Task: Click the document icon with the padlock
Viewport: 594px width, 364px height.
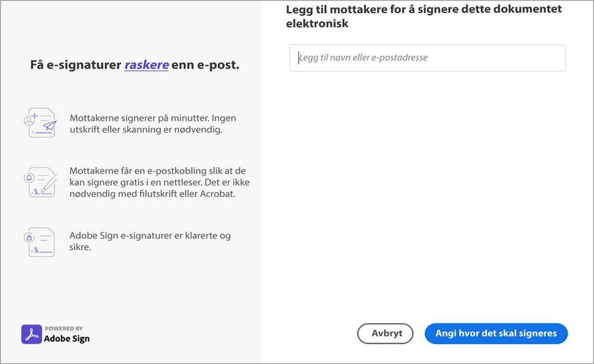Action: coord(42,242)
